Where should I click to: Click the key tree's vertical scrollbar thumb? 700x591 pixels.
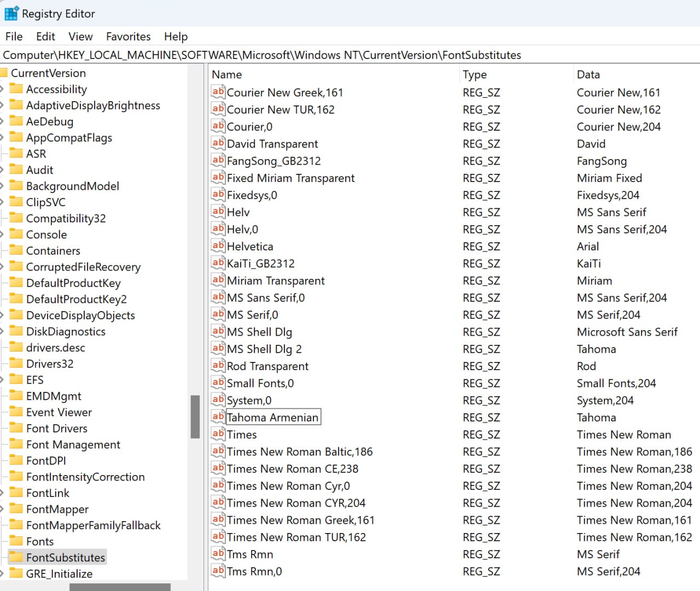pyautogui.click(x=195, y=417)
